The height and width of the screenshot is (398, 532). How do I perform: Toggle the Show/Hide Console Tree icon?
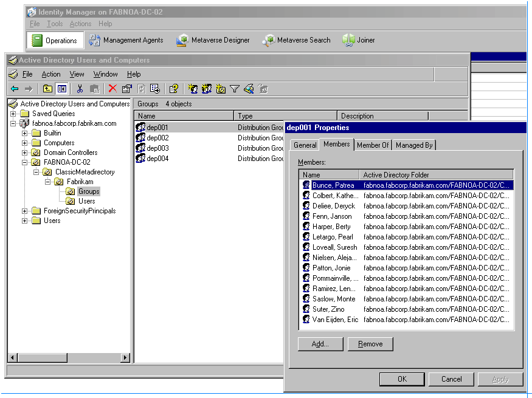click(x=61, y=89)
